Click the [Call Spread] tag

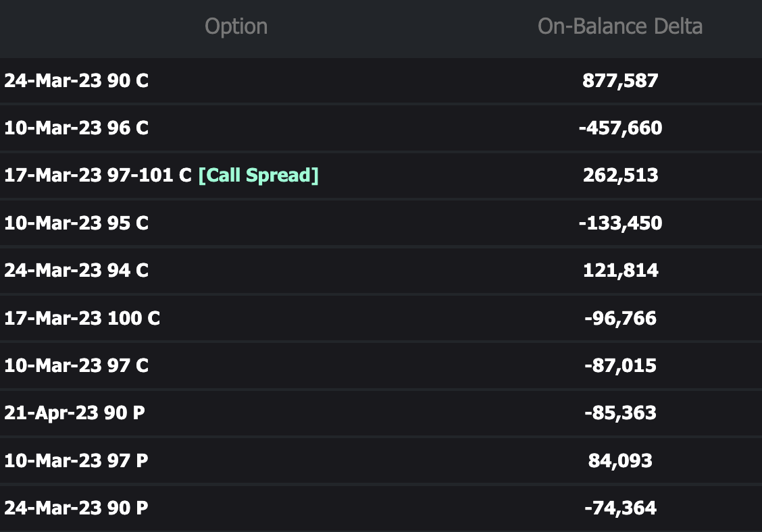coord(259,176)
